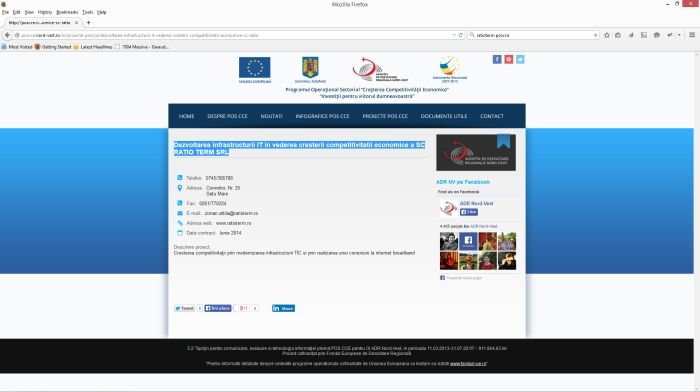Click the browser back arrow button

tap(7, 35)
